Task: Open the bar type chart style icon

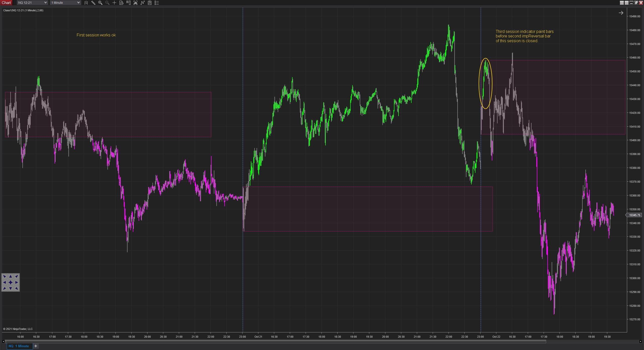Action: (x=86, y=3)
